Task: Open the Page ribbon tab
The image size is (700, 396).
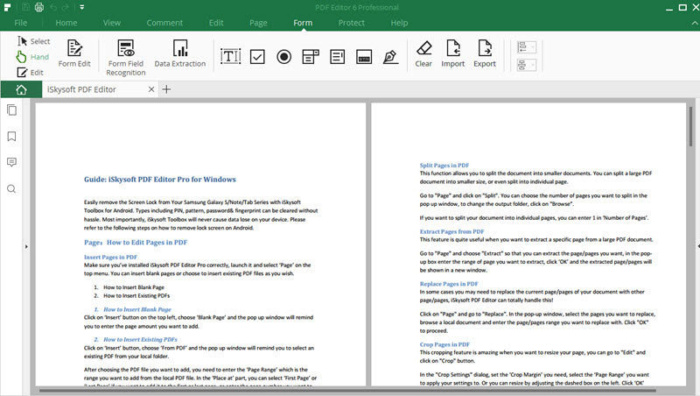Action: (x=258, y=23)
